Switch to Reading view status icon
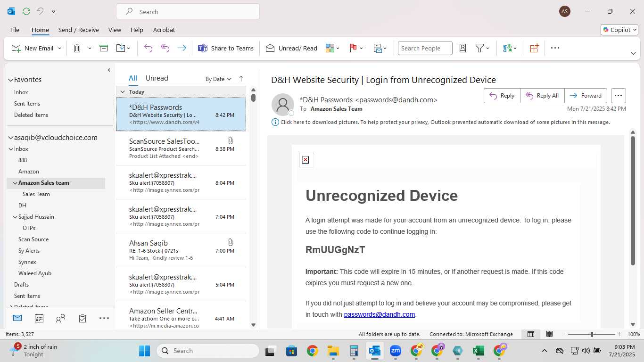This screenshot has width=644, height=362. 549,334
